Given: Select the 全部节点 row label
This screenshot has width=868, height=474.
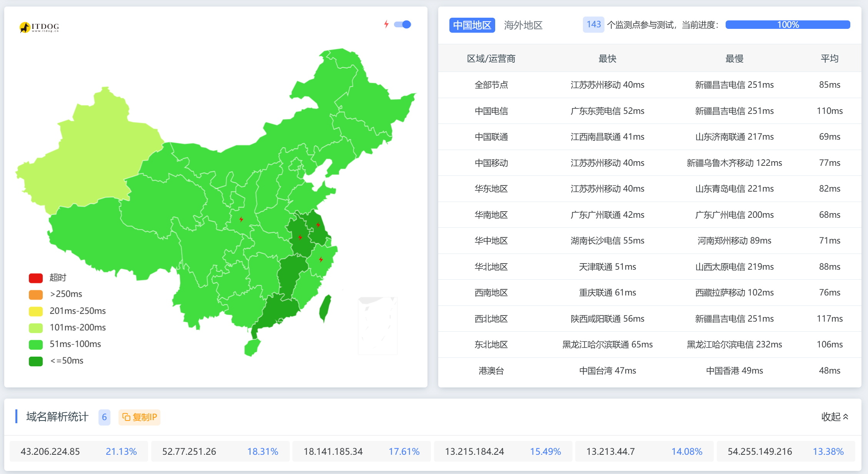Looking at the screenshot, I should (x=491, y=85).
